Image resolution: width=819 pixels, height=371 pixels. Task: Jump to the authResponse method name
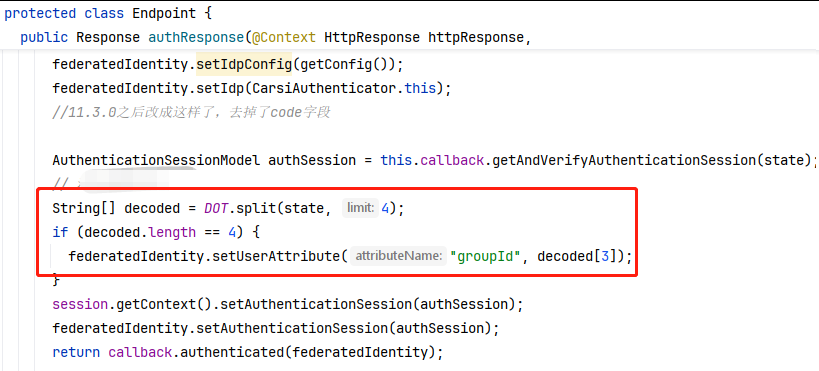pos(196,38)
